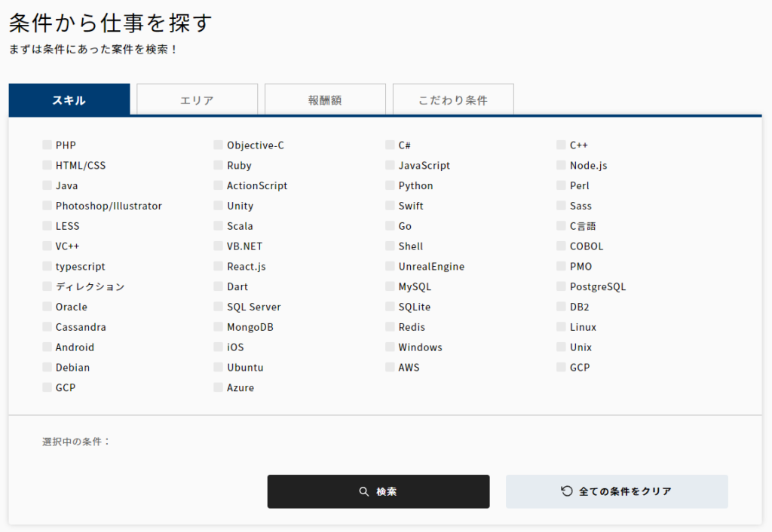Check the PHP skill checkbox
Image resolution: width=772 pixels, height=532 pixels.
[x=47, y=145]
